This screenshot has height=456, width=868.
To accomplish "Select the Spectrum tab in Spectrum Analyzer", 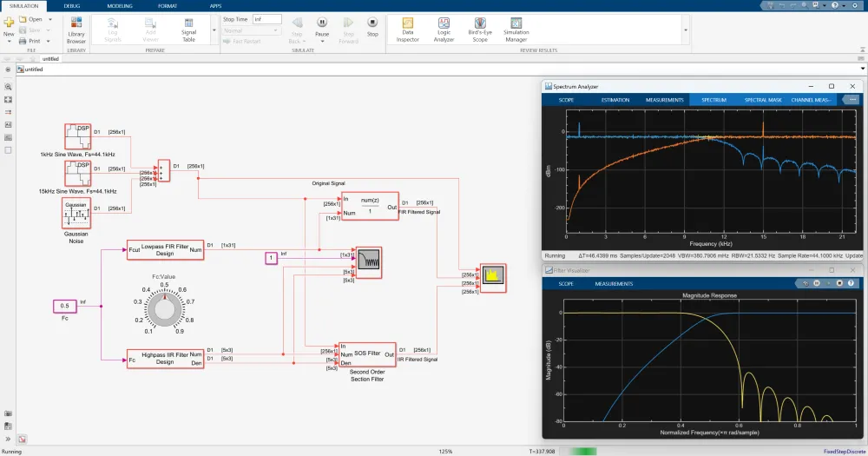I will (x=714, y=100).
